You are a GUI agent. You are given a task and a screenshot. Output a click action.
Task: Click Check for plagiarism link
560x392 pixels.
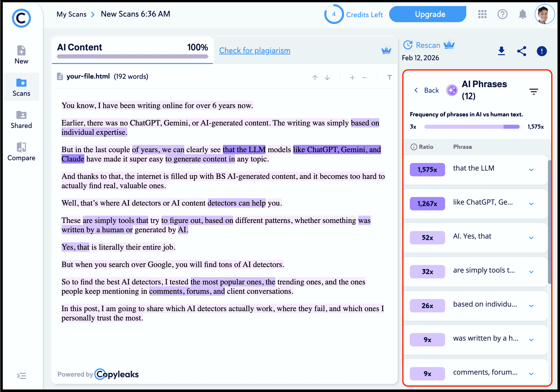pos(255,50)
